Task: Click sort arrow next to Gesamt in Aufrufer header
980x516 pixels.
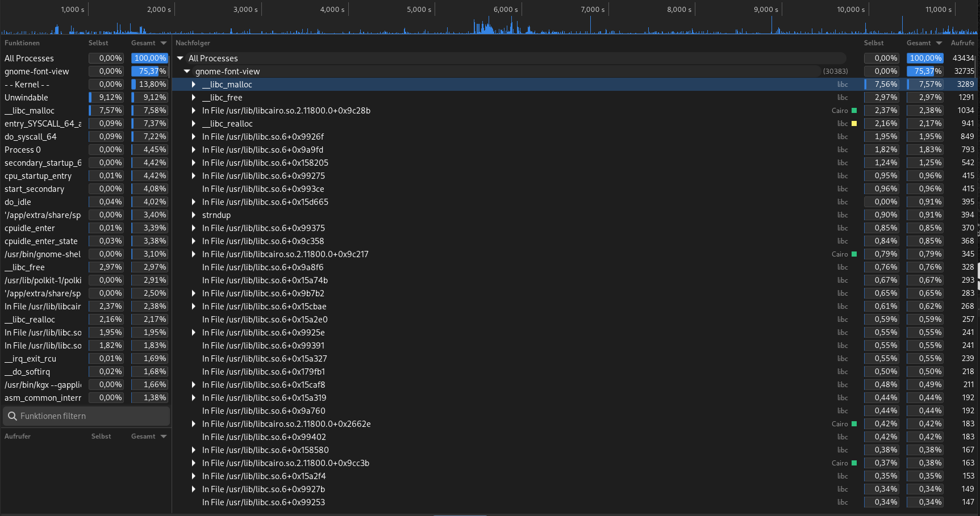Action: tap(164, 437)
